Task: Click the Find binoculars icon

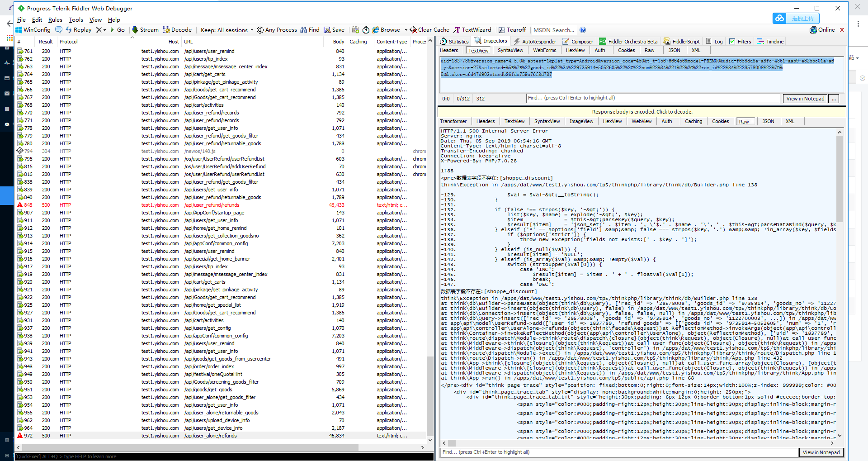Action: pos(304,30)
